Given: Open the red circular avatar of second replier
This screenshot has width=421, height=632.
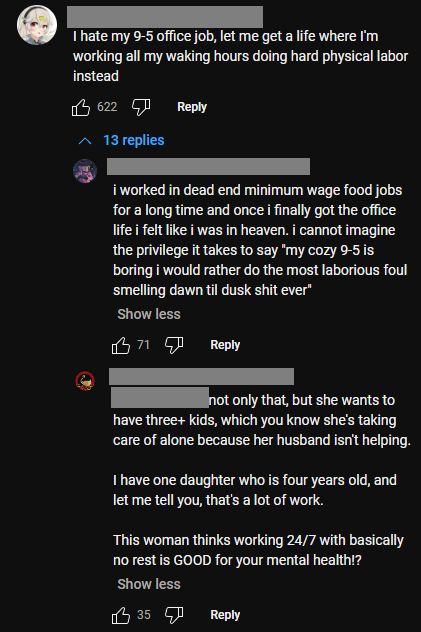Looking at the screenshot, I should (85, 381).
